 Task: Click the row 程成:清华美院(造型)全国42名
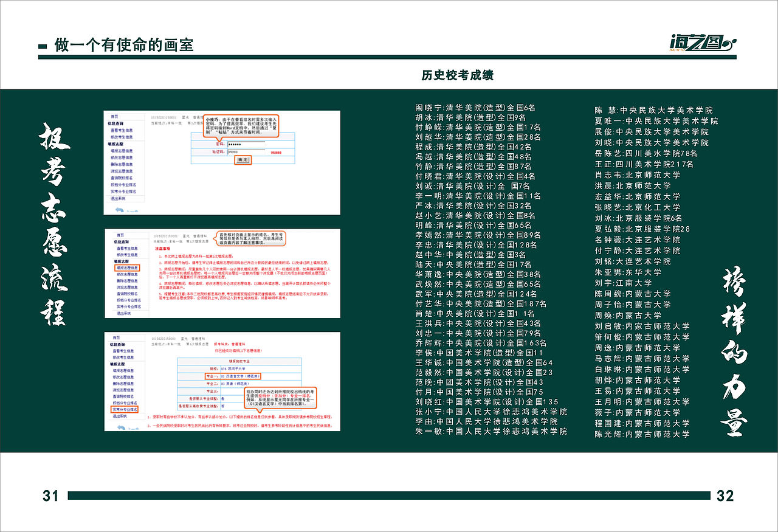tap(473, 147)
